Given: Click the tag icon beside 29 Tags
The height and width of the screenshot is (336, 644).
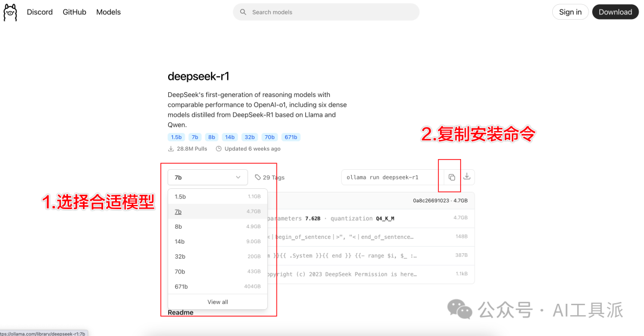Looking at the screenshot, I should pyautogui.click(x=258, y=177).
